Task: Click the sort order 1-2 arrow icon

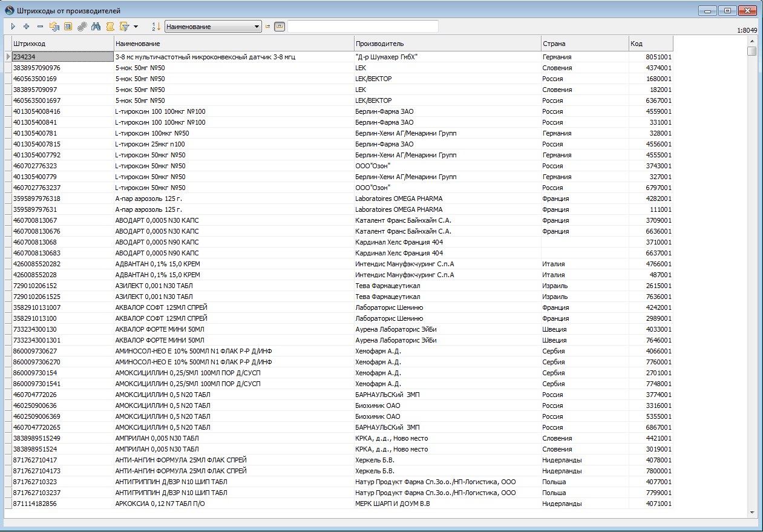Action: click(156, 27)
